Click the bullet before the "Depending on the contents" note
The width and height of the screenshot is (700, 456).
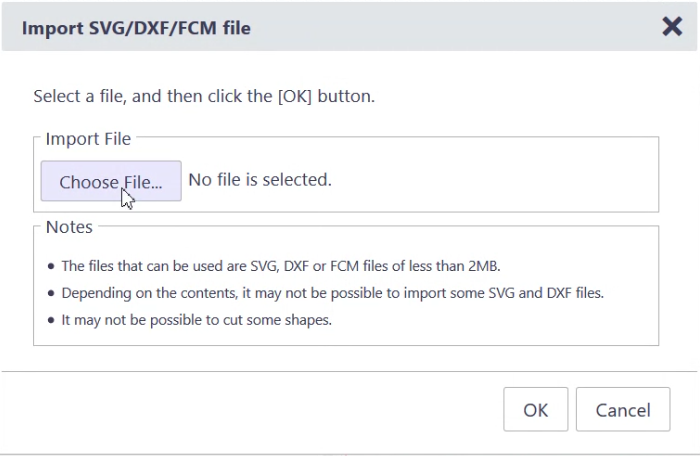(52, 294)
